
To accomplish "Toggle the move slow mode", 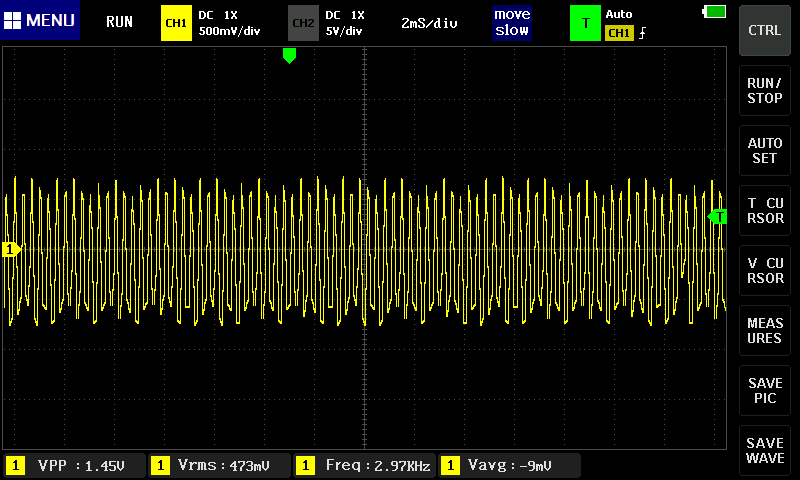I will 512,22.
